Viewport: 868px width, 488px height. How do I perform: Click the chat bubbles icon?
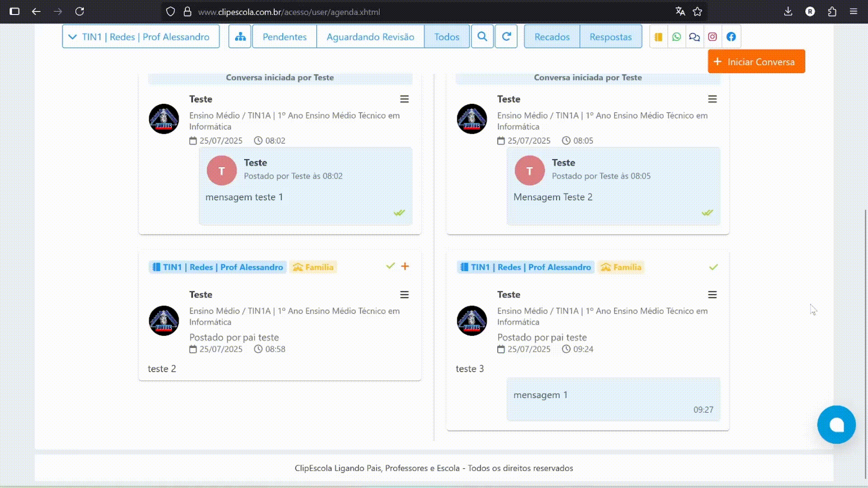[x=694, y=37]
